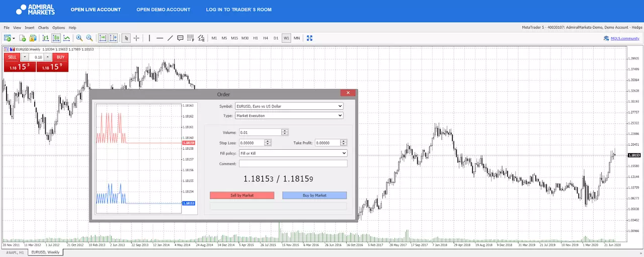Screen dimensions: 644x257
Task: Switch timeframe to M30
Action: click(x=245, y=38)
